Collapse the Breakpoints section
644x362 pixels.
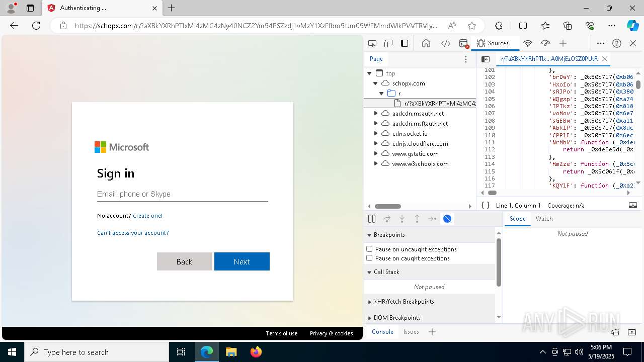(x=429, y=235)
